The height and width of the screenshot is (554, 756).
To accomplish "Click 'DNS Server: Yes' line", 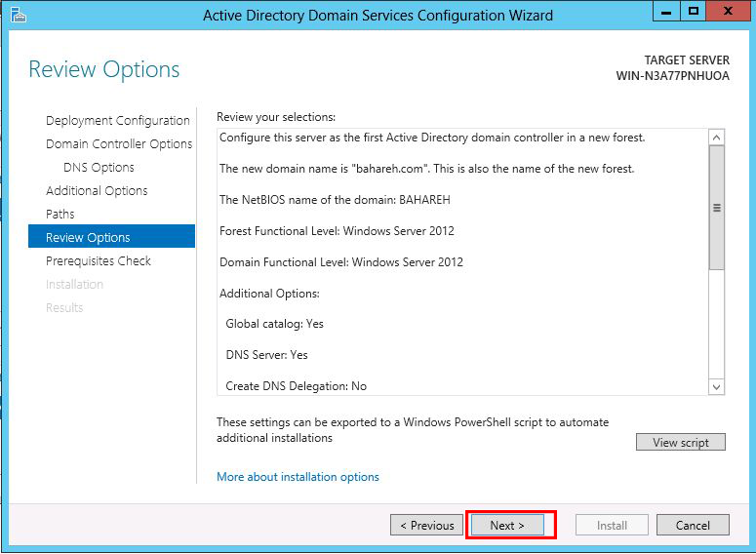I will [266, 355].
